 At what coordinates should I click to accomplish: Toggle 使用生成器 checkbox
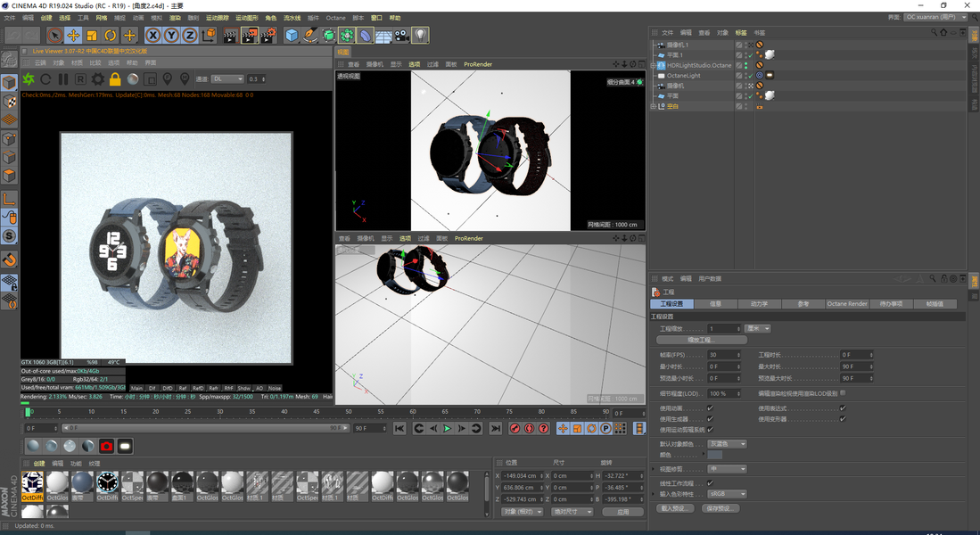710,419
